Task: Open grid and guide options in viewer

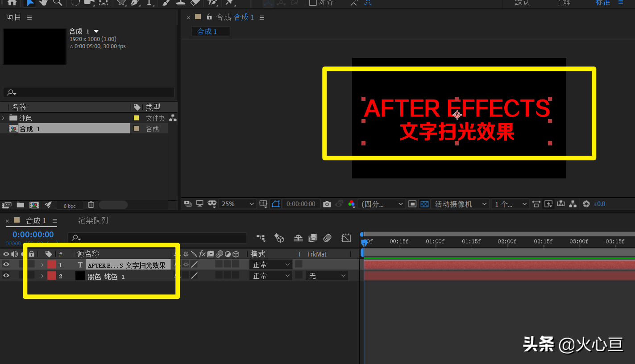Action: click(x=263, y=204)
